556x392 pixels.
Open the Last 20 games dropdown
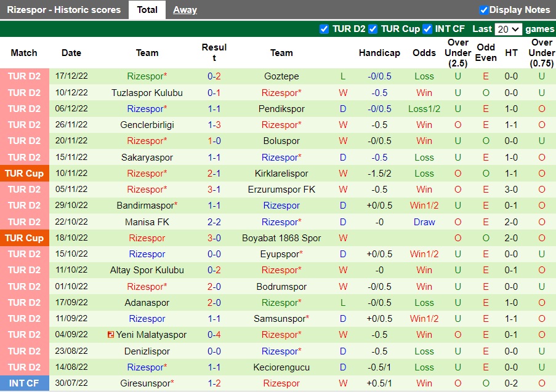point(508,29)
